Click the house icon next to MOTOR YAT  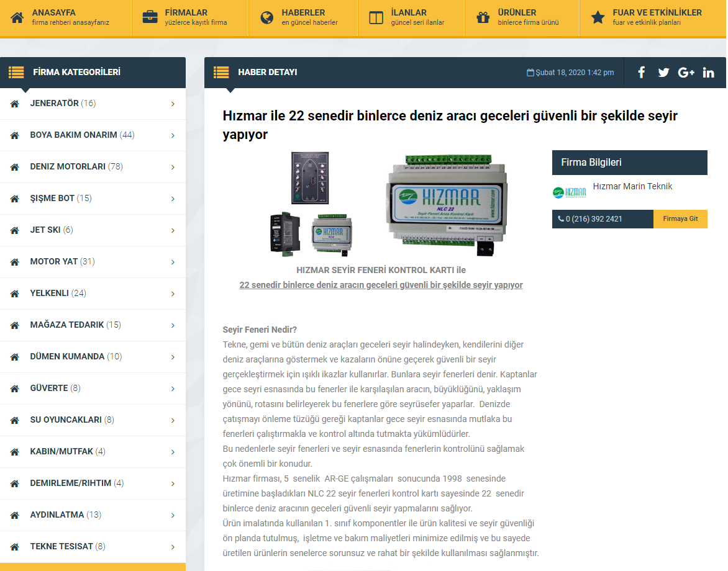[15, 262]
